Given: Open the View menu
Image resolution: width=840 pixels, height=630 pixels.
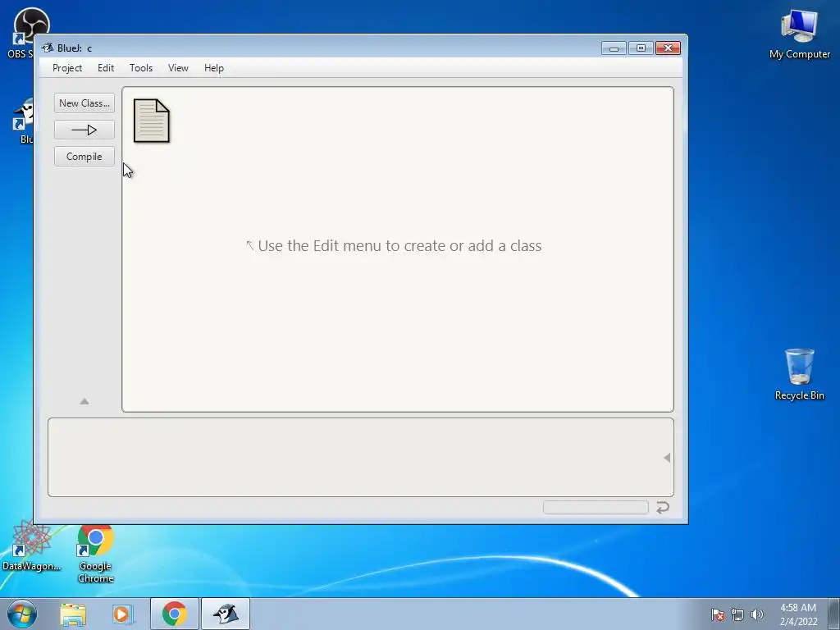Looking at the screenshot, I should coord(178,68).
